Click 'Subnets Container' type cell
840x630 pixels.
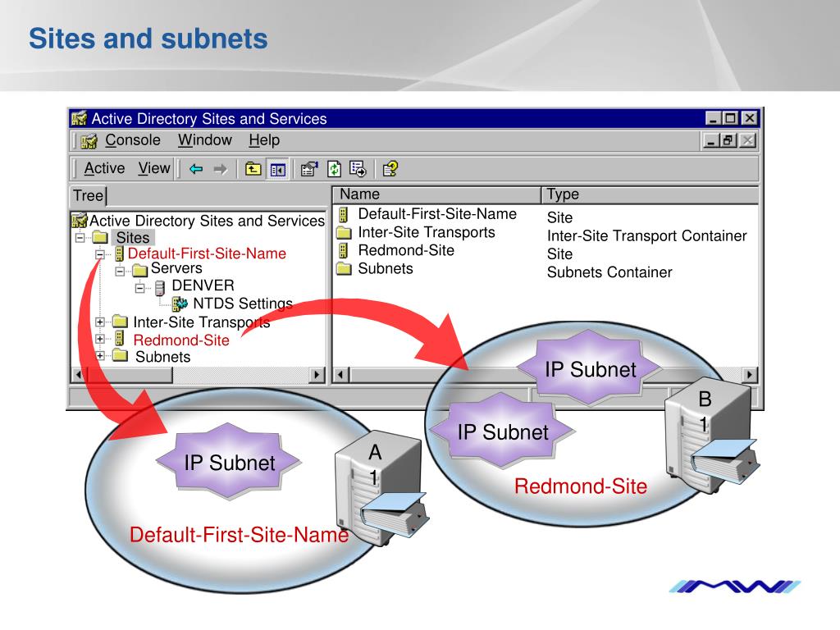click(609, 272)
